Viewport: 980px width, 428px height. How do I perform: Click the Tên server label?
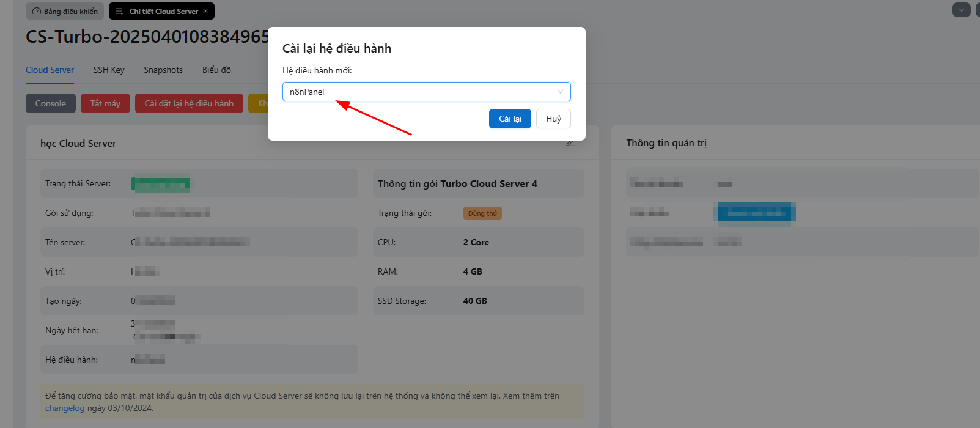(65, 242)
